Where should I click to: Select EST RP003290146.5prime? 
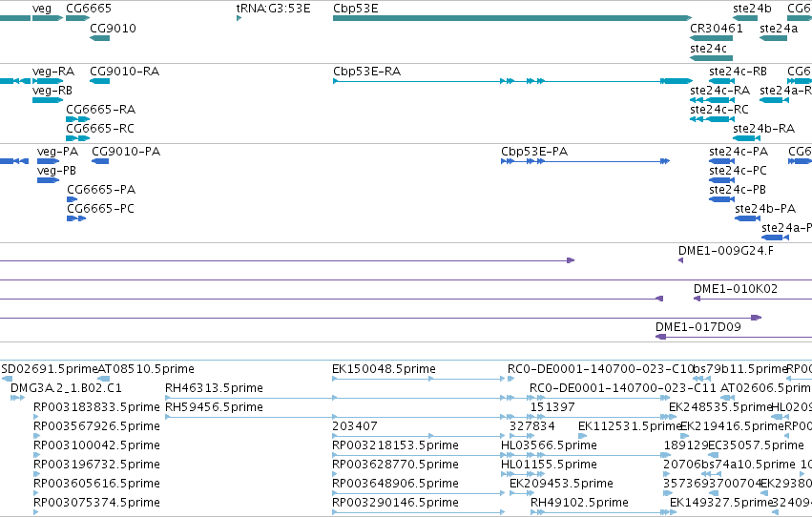pyautogui.click(x=395, y=503)
